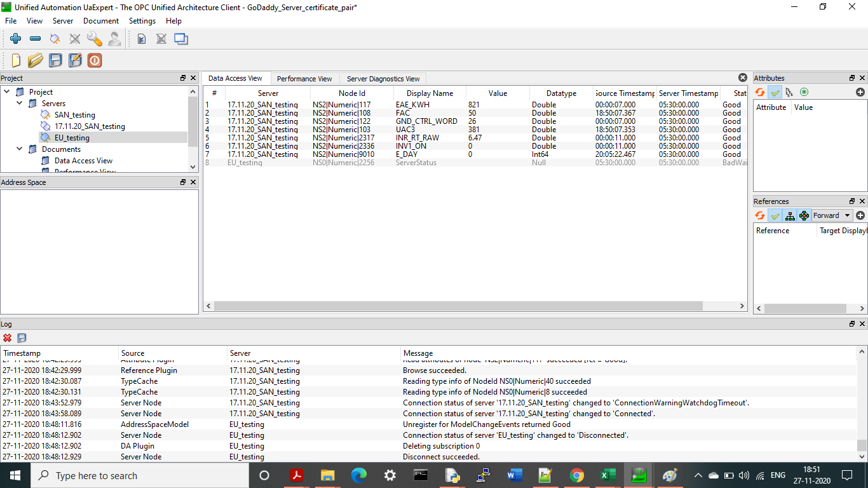Screen dimensions: 868x488
Task: Switch to the Performance View tab
Action: pos(305,79)
